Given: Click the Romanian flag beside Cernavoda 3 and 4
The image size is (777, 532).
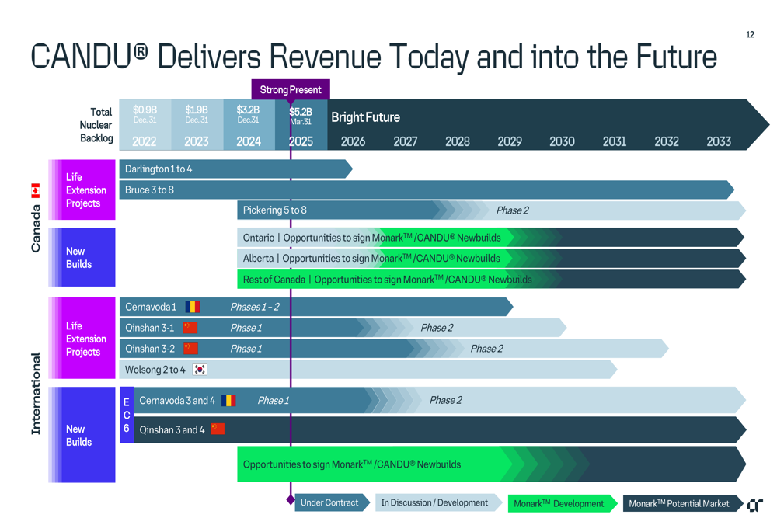Looking at the screenshot, I should coord(228,400).
